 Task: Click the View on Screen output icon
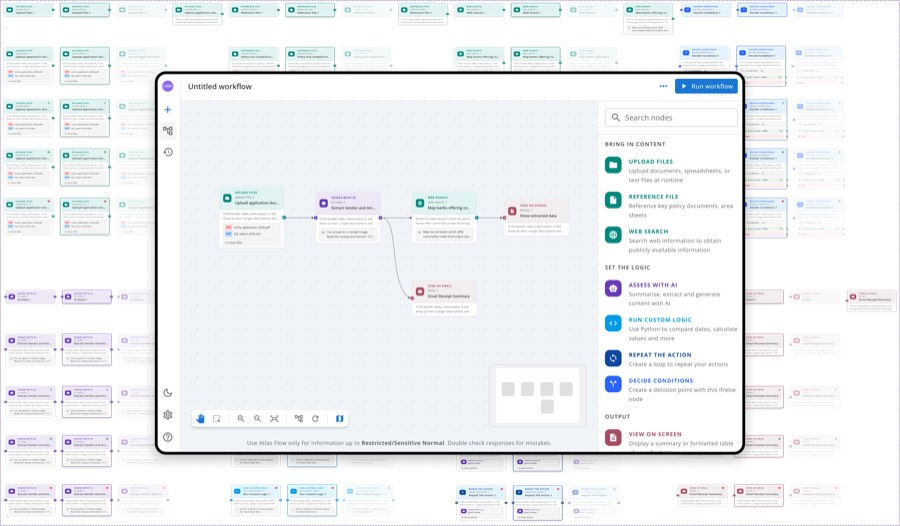613,438
